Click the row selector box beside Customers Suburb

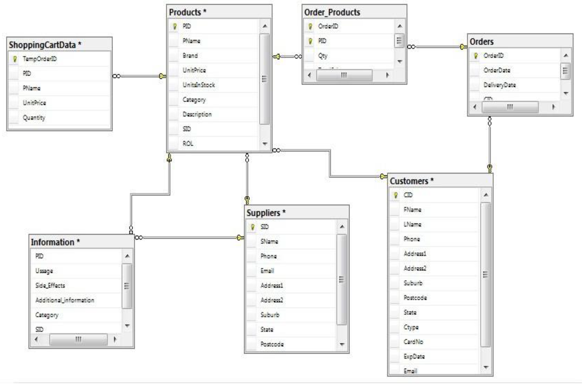coord(395,283)
